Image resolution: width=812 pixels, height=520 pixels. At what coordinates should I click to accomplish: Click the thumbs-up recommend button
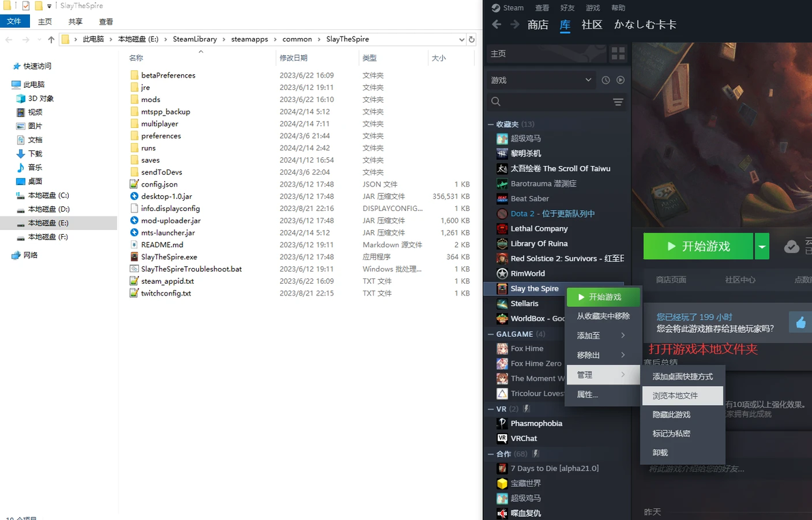pos(800,323)
